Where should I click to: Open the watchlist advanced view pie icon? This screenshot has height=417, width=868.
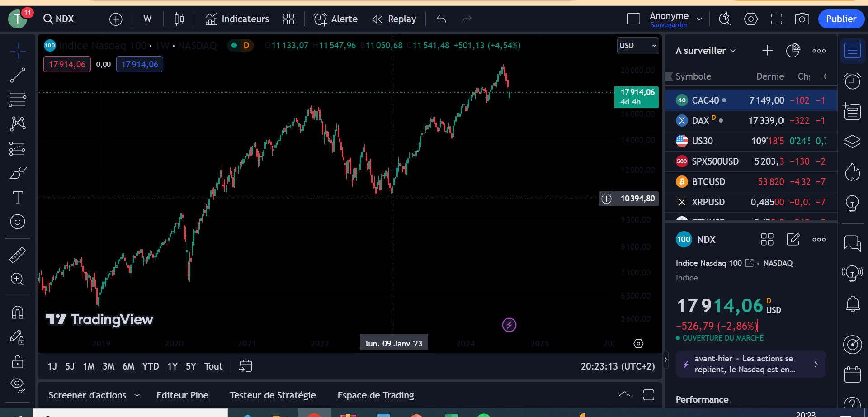[x=793, y=51]
